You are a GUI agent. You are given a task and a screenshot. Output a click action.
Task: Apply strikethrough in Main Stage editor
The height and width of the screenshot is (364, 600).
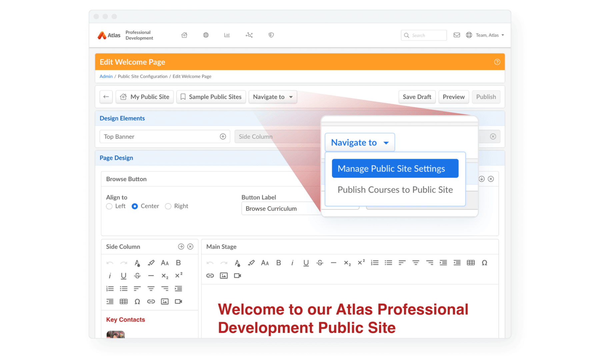coord(320,263)
